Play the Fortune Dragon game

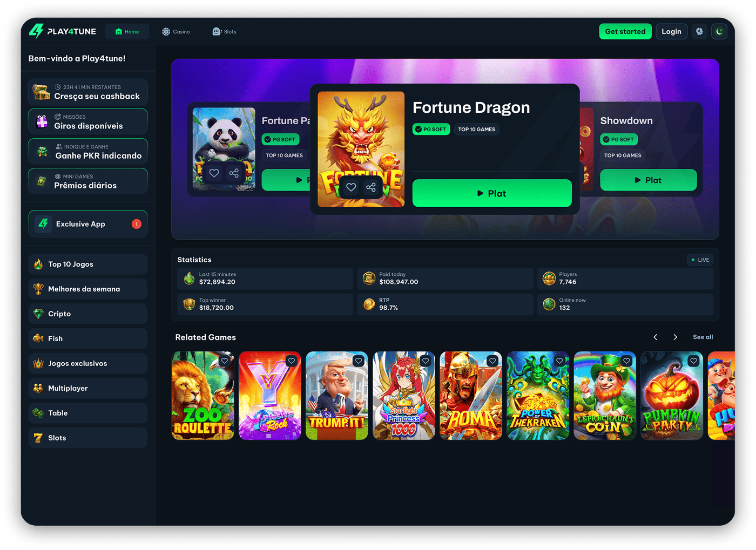point(492,193)
